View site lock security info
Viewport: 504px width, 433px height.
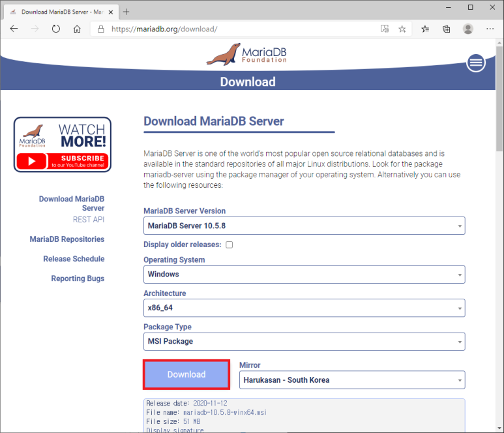[101, 29]
